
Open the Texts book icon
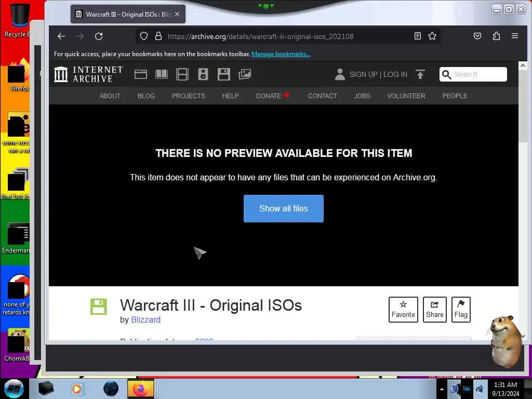point(162,74)
